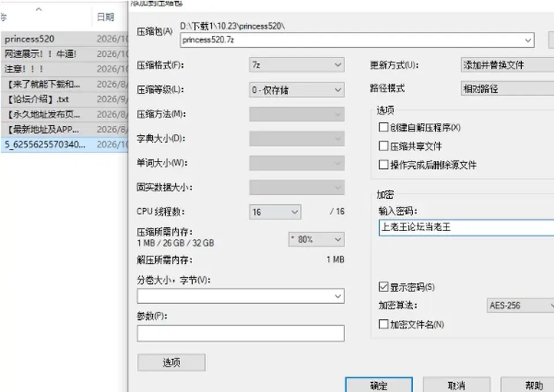
Task: Open the 选项 button below parameters
Action: (x=171, y=363)
